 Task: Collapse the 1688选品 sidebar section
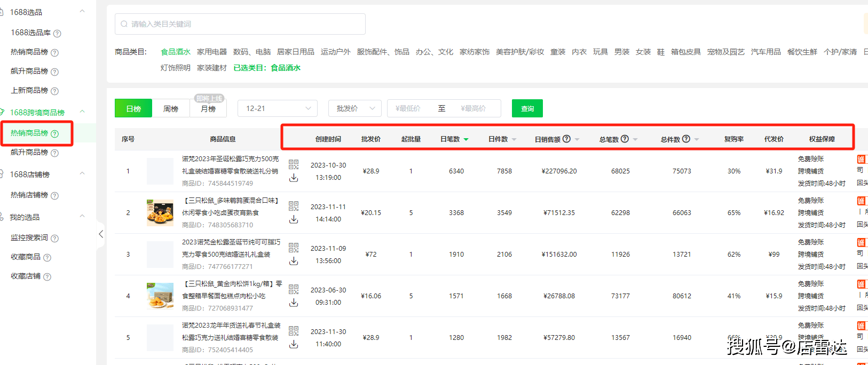pyautogui.click(x=82, y=11)
